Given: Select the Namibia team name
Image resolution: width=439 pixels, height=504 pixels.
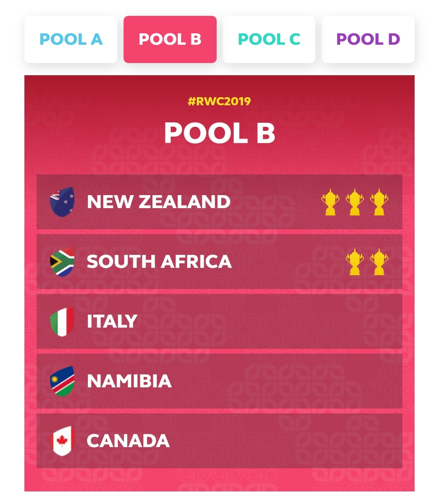Looking at the screenshot, I should [129, 381].
